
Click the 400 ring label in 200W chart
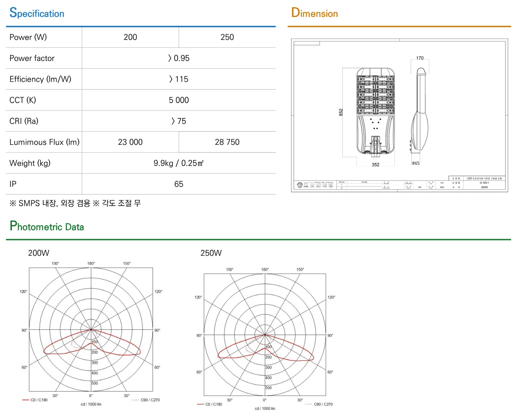94,373
